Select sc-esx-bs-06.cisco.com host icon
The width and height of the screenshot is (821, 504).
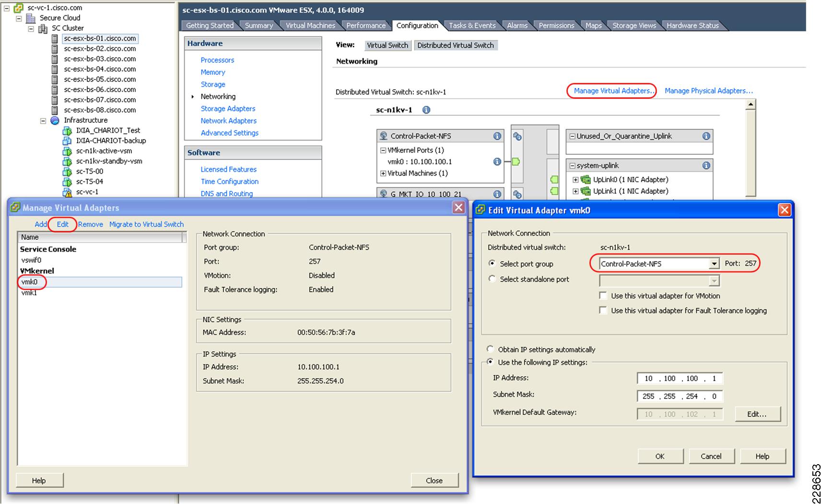pos(55,90)
